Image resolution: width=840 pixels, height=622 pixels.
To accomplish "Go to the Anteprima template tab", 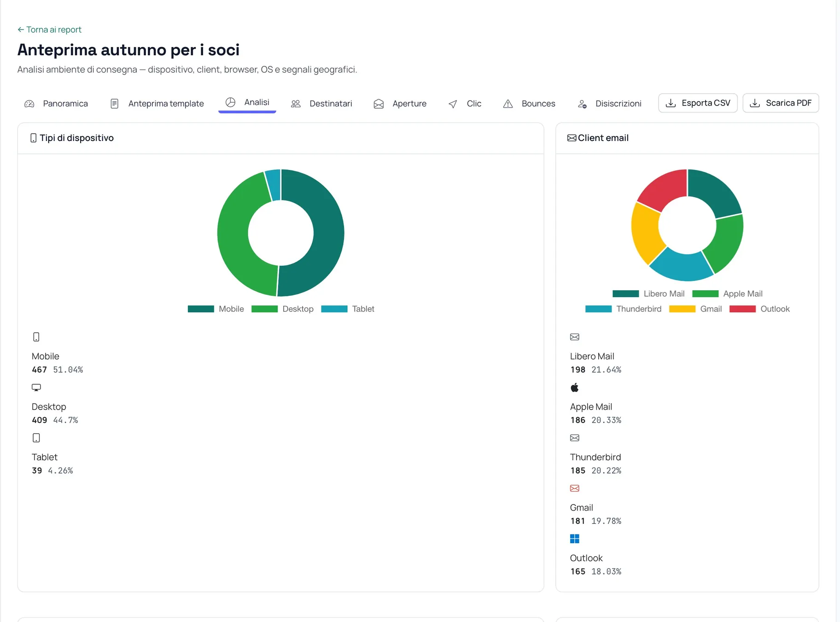I will coord(157,104).
